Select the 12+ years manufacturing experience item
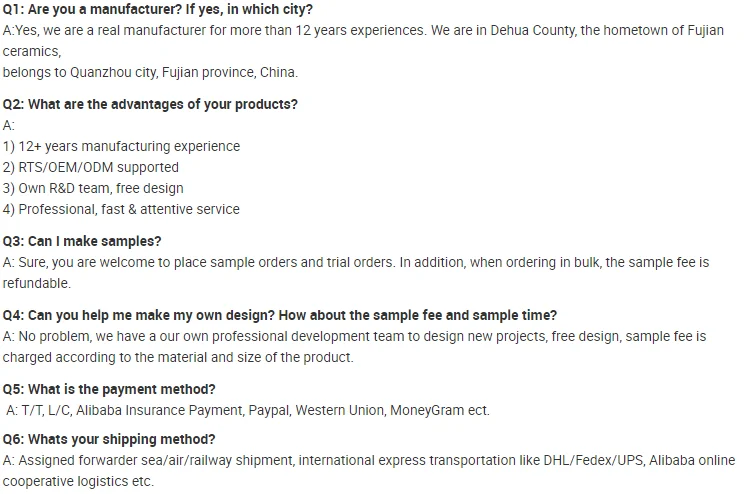Image resolution: width=746 pixels, height=494 pixels. [121, 146]
